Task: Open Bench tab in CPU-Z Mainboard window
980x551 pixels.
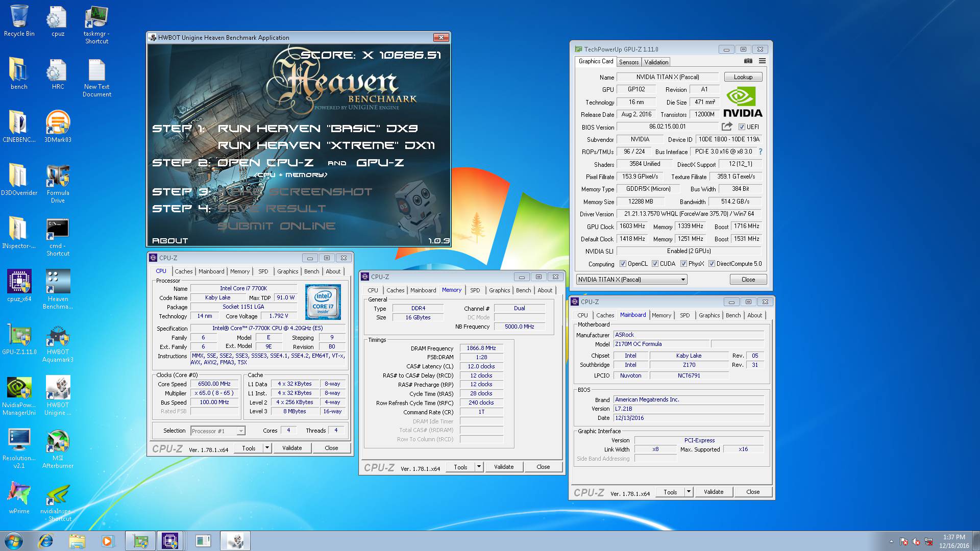Action: point(733,315)
